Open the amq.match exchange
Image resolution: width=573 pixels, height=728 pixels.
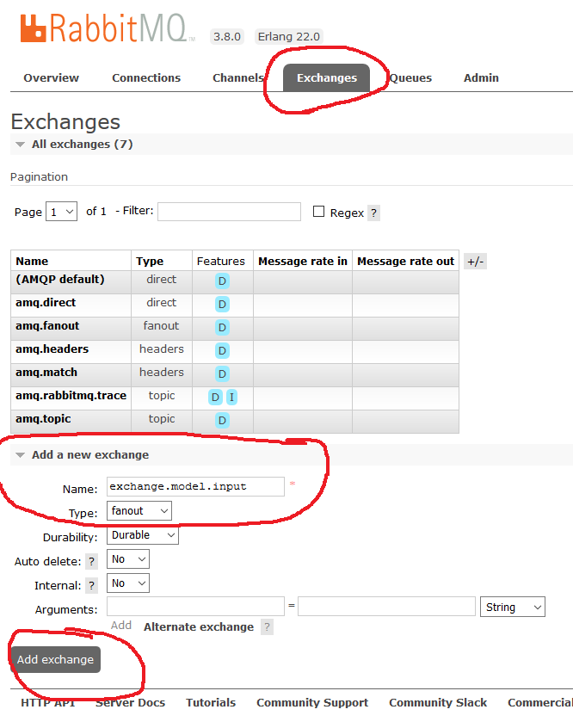point(46,373)
